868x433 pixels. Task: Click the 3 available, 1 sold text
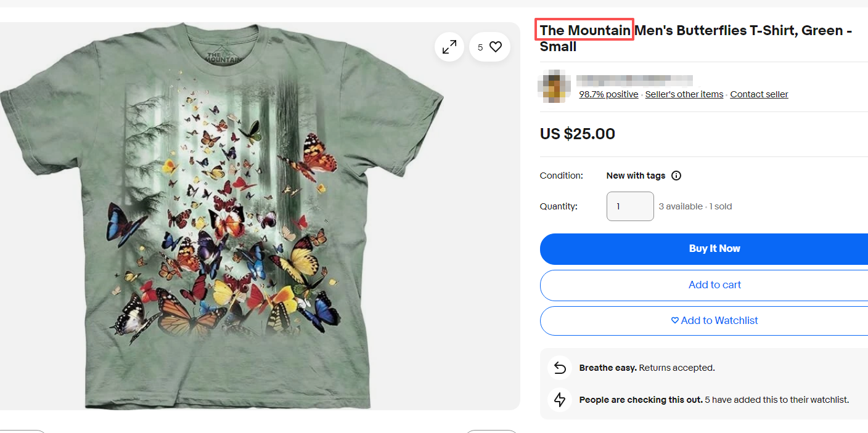click(695, 206)
